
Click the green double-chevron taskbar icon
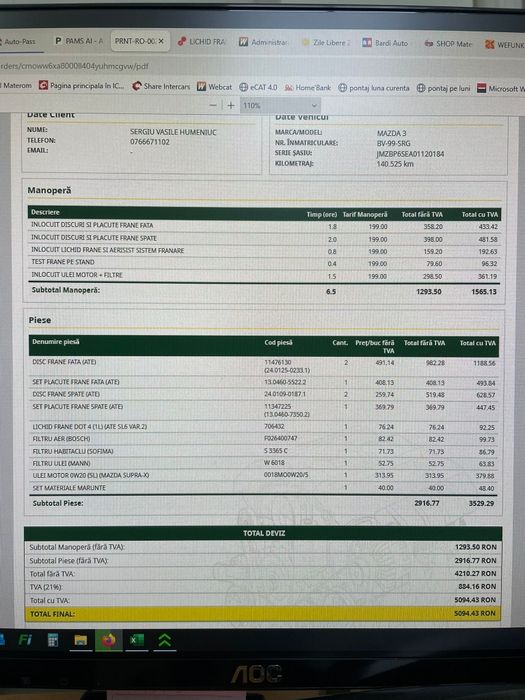point(164,641)
